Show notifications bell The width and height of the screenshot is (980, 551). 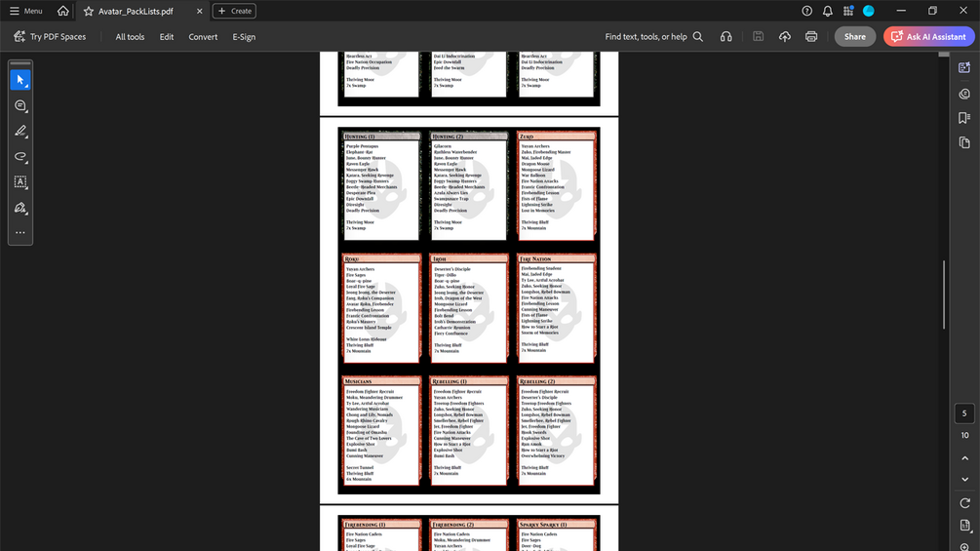(x=828, y=11)
